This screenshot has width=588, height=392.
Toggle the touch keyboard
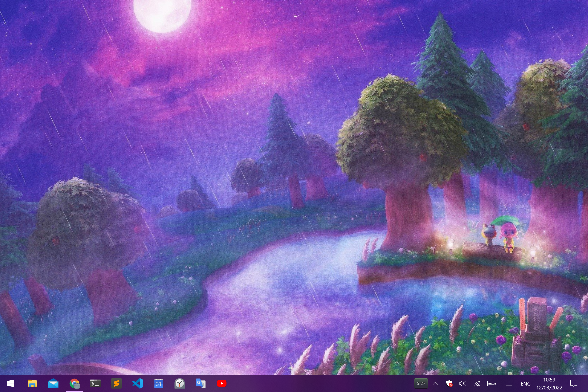pyautogui.click(x=492, y=383)
